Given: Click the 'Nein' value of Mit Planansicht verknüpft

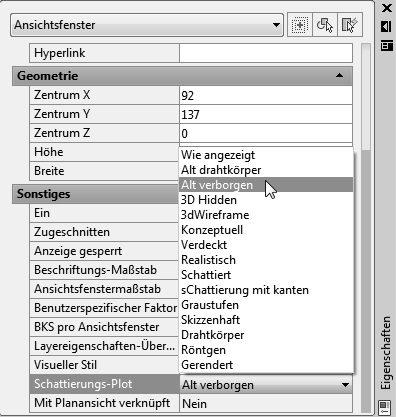Looking at the screenshot, I should pos(266,404).
